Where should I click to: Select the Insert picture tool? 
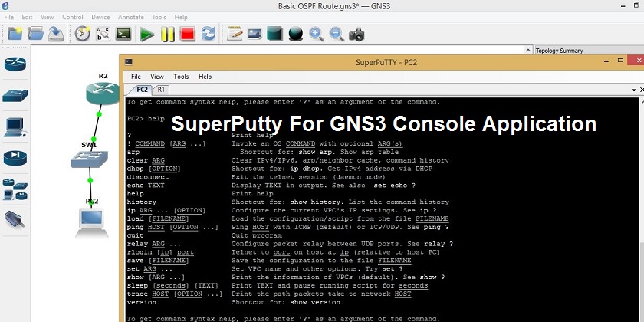tap(255, 34)
